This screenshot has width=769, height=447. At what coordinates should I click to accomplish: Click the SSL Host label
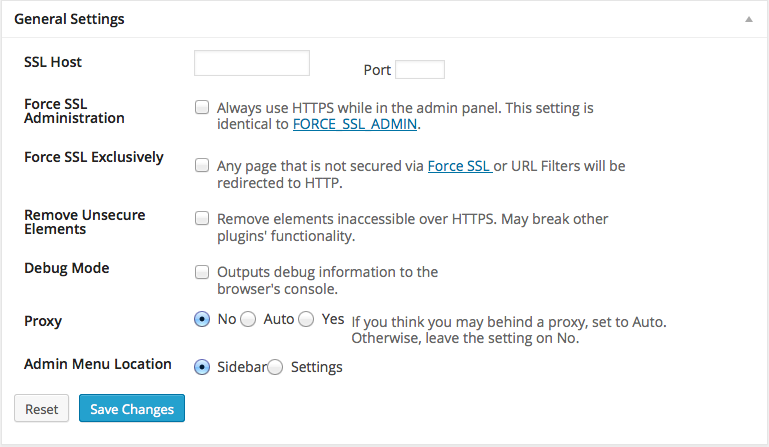53,62
